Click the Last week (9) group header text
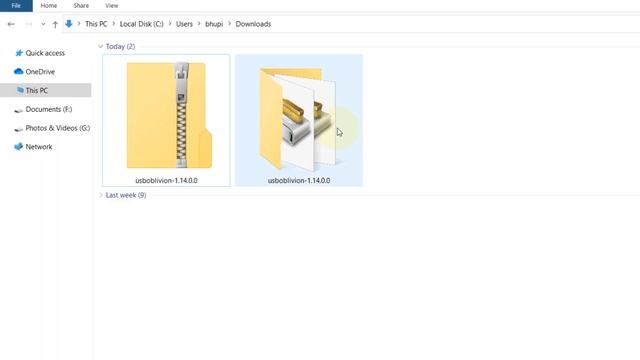 pos(126,195)
